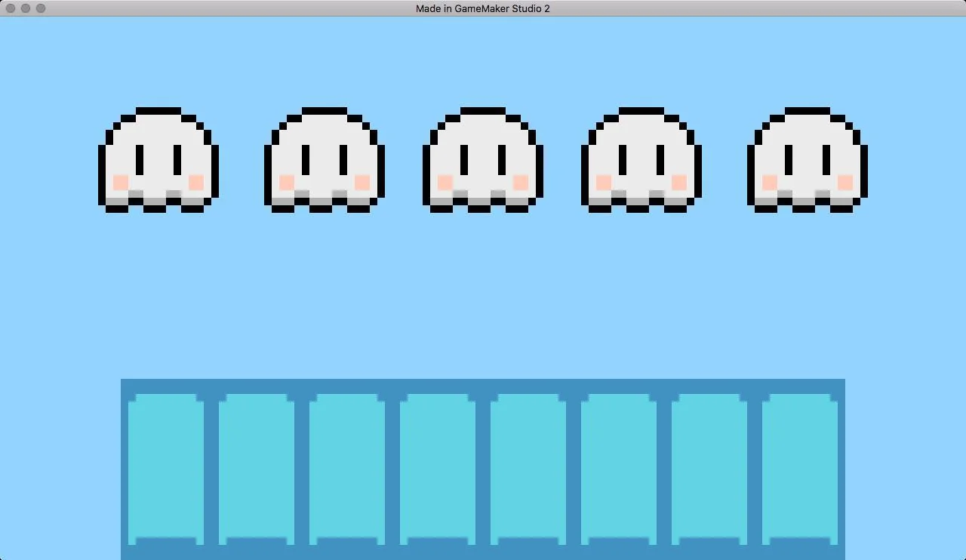This screenshot has height=560, width=966.
Task: Tap the rightmost ghost character
Action: [x=808, y=160]
